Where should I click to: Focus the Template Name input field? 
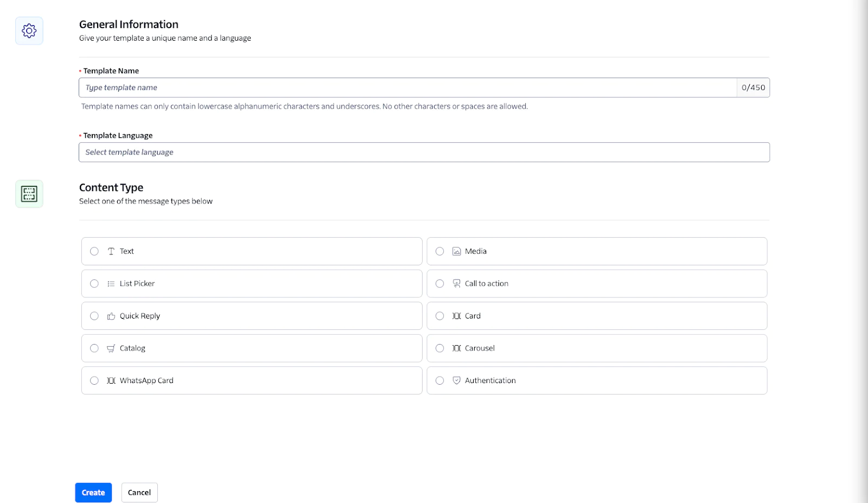[x=408, y=87]
